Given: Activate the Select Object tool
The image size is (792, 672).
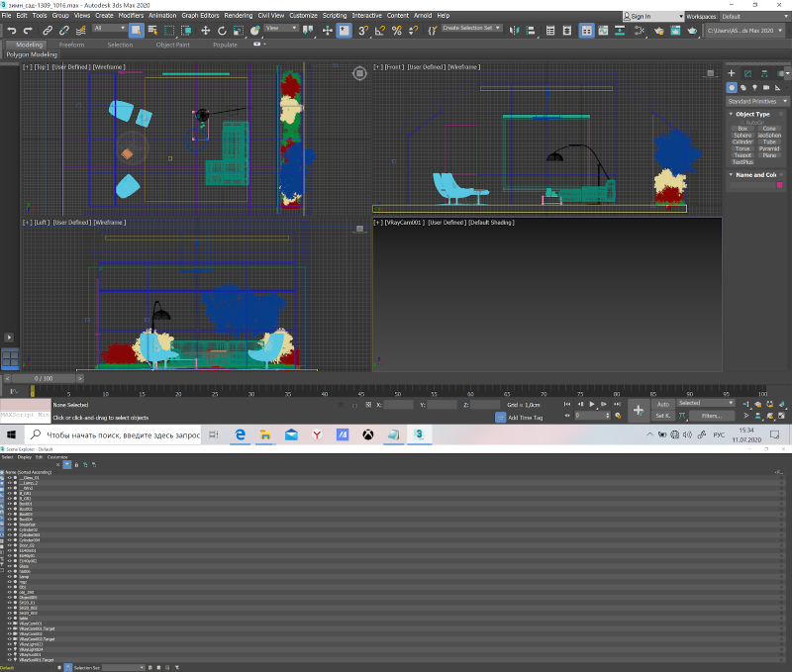Looking at the screenshot, I should coord(136,31).
